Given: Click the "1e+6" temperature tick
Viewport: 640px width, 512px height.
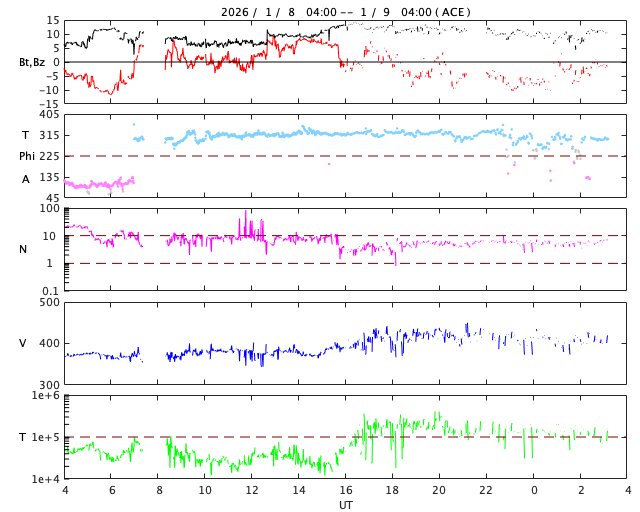Looking at the screenshot, I should 46,396.
